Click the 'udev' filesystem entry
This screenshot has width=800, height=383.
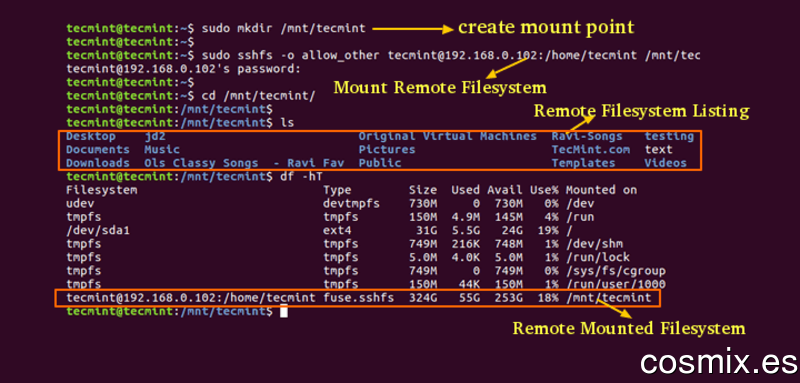click(80, 203)
